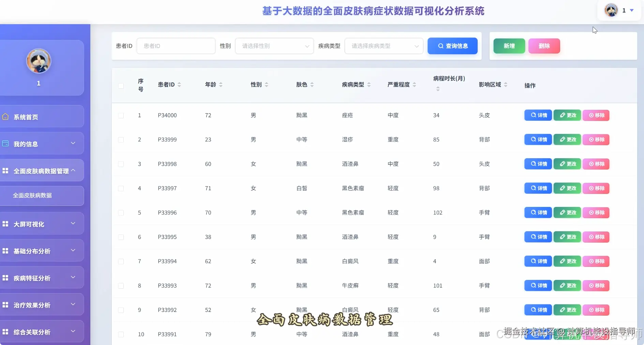
Task: Sort by 性别 column header arrows
Action: click(x=266, y=85)
